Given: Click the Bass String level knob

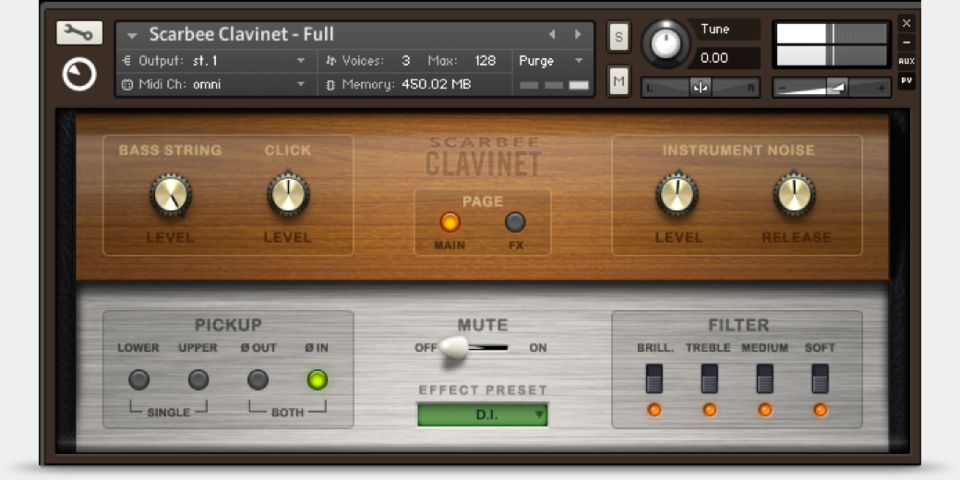Looking at the screenshot, I should click(x=171, y=195).
